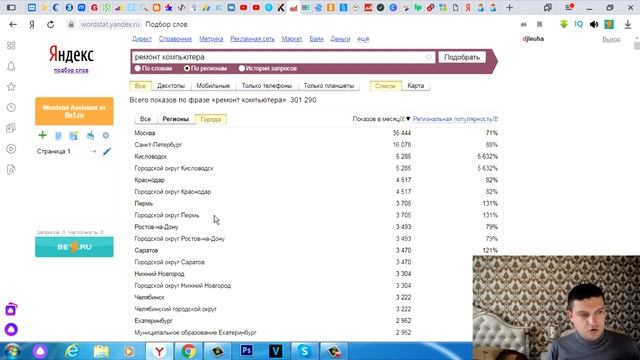Click the IQ extension icon
The image size is (640, 360).
pos(579,24)
